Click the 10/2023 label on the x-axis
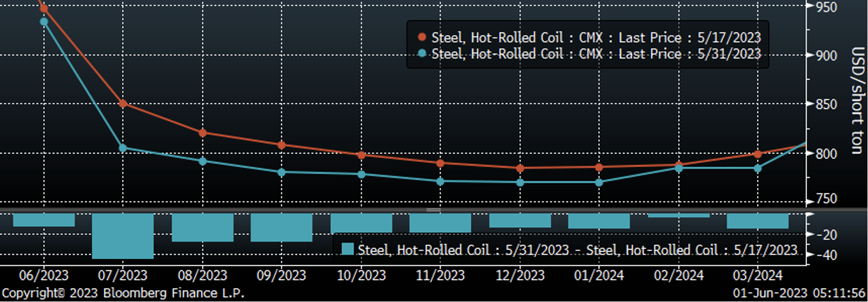Viewport: 868px width, 302px height. click(361, 275)
